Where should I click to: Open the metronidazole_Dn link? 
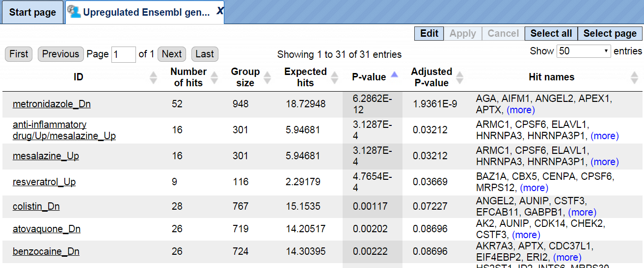[x=52, y=104]
